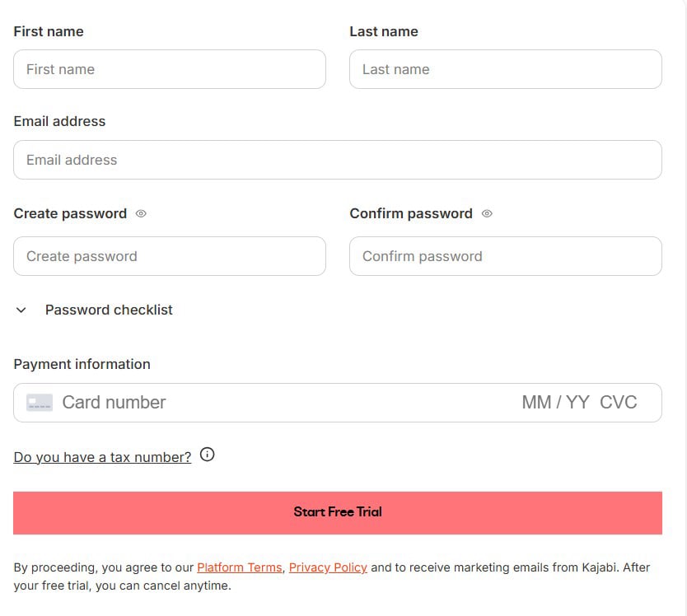Open the "Do you have a tax number?" link
This screenshot has height=616, width=687.
(x=102, y=456)
